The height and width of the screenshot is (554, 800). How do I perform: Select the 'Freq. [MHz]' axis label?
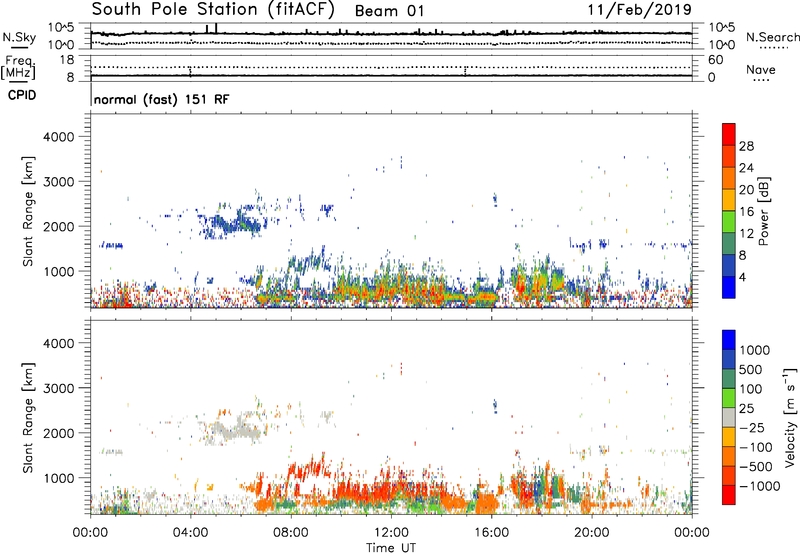[19, 67]
